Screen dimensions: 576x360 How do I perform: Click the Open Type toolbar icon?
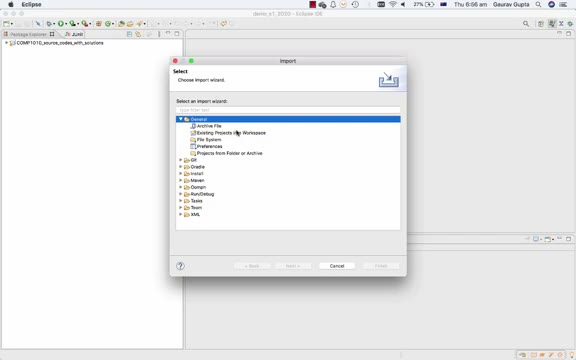pyautogui.click(x=121, y=24)
